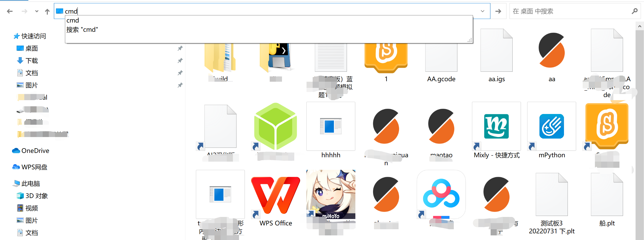Select the build folder icon
Screen dimensions: 644x240
click(220, 58)
